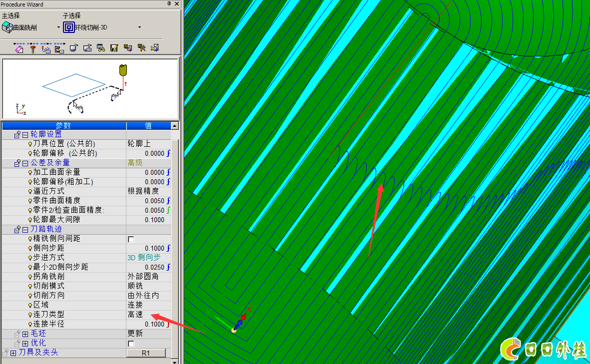This screenshot has width=590, height=364.
Task: Open the simulation monitor icon
Action: pyautogui.click(x=73, y=48)
